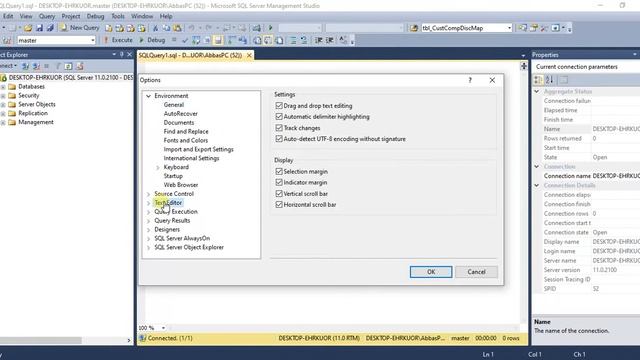Click the Cut scissors icon in toolbar

pyautogui.click(x=155, y=28)
